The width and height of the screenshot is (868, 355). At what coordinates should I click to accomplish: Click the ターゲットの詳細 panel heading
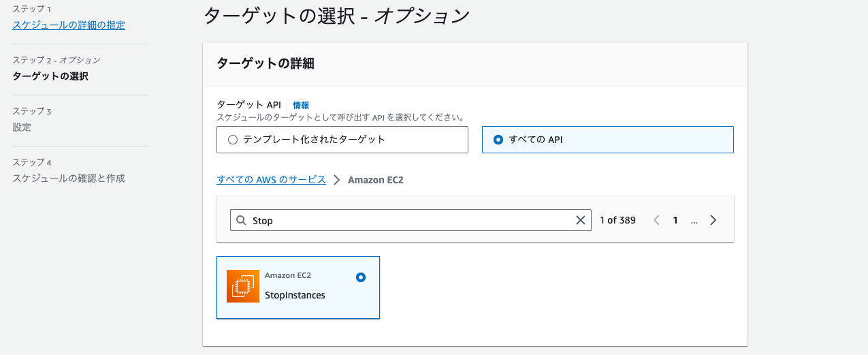(x=265, y=63)
